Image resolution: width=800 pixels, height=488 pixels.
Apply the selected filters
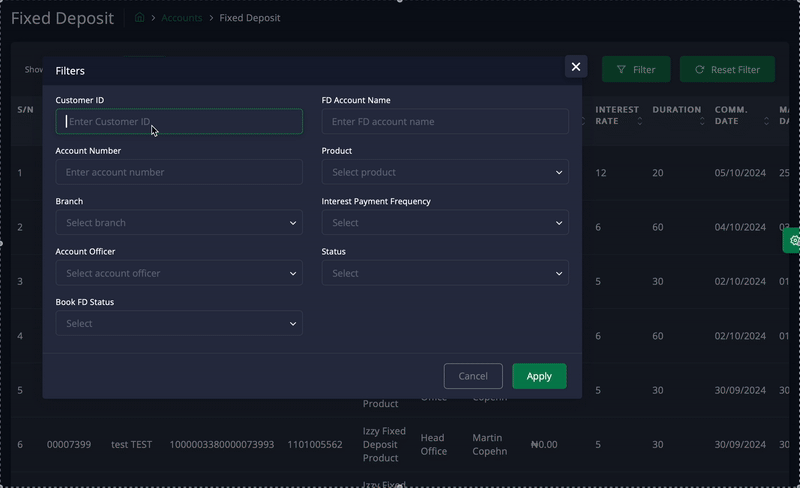pos(539,376)
